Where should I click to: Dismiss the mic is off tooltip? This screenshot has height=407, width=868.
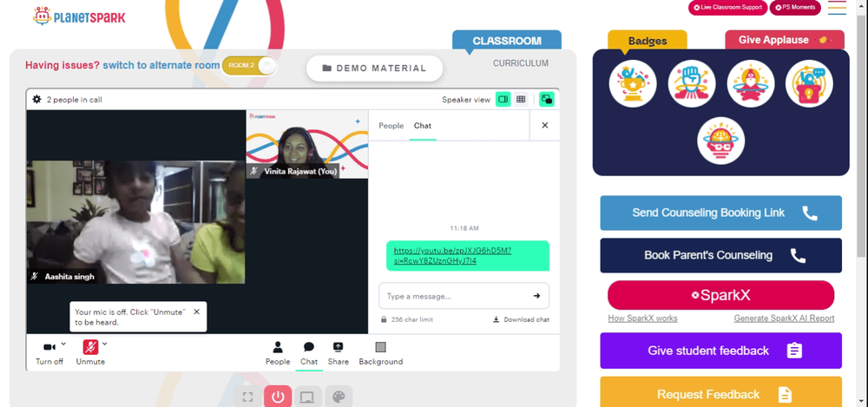[196, 312]
